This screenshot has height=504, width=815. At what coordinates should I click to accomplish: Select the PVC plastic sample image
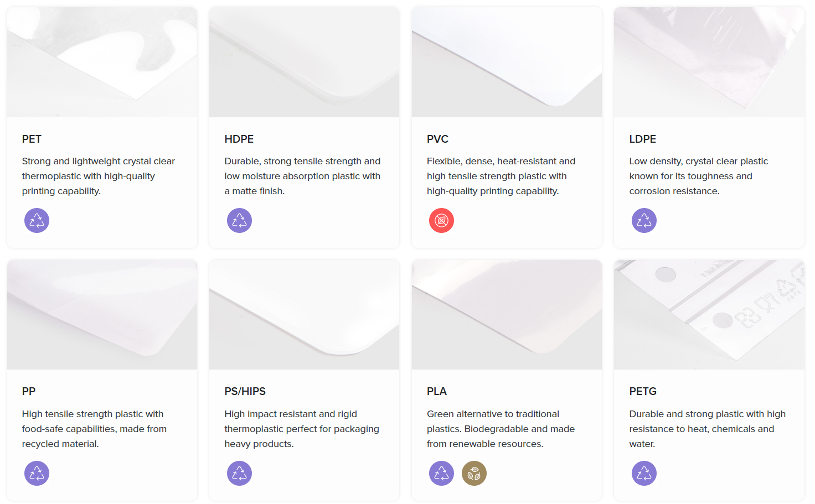(x=507, y=62)
